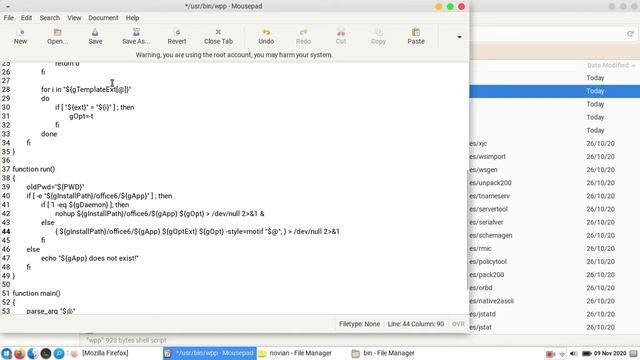Click the 'gOpt=-t' line at line 31

tap(81, 116)
